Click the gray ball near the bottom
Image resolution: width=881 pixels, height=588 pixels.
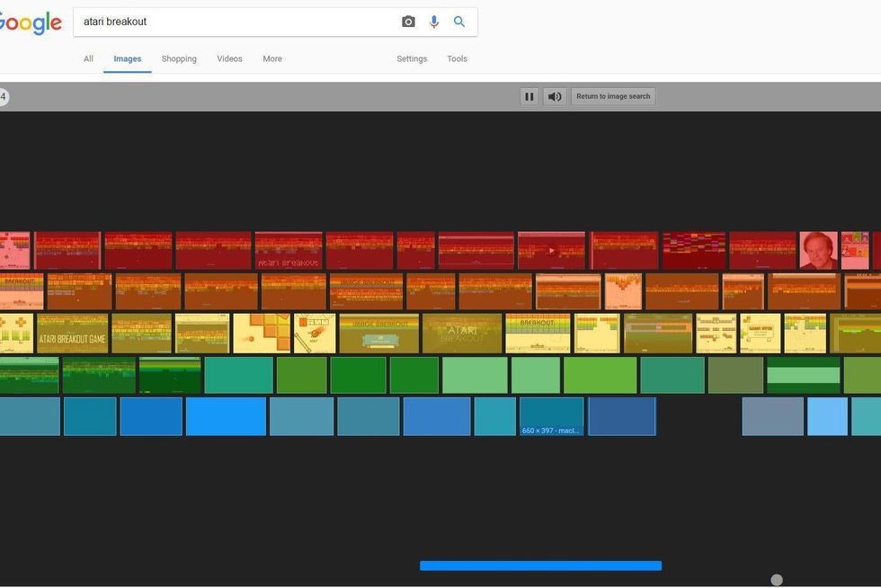[777, 581]
